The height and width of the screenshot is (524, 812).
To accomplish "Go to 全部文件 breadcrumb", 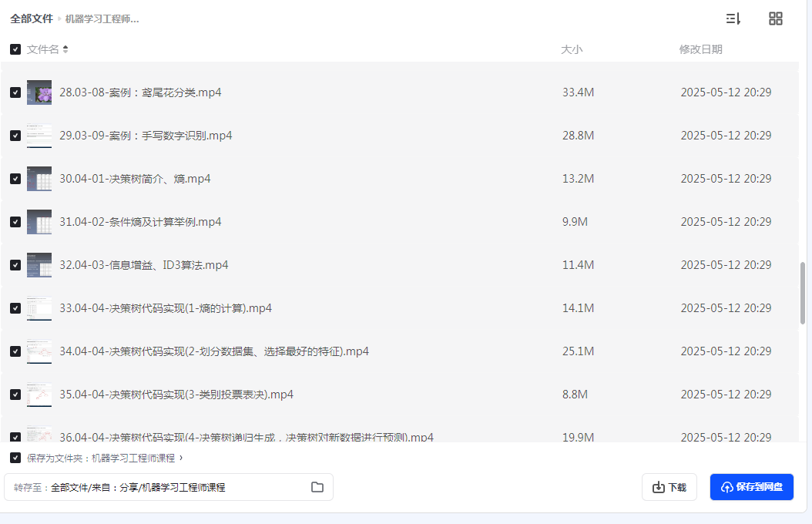I will pos(32,18).
